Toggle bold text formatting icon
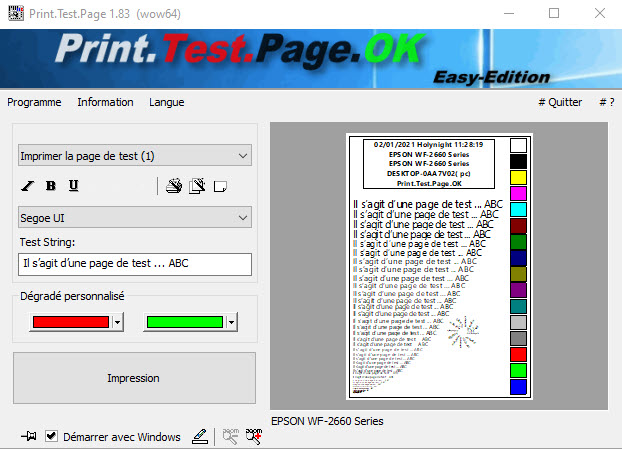Viewport: 622px width, 449px height. (x=51, y=186)
